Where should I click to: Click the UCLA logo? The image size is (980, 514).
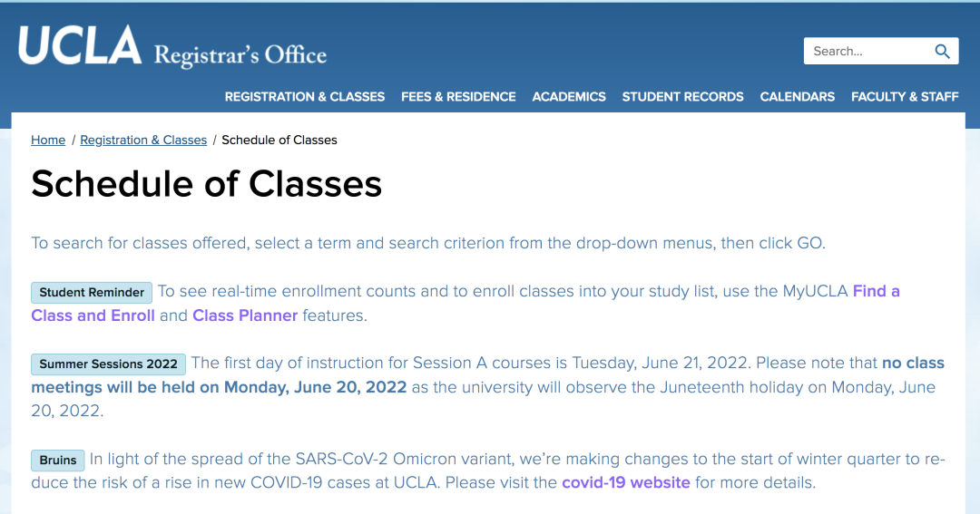coord(80,47)
